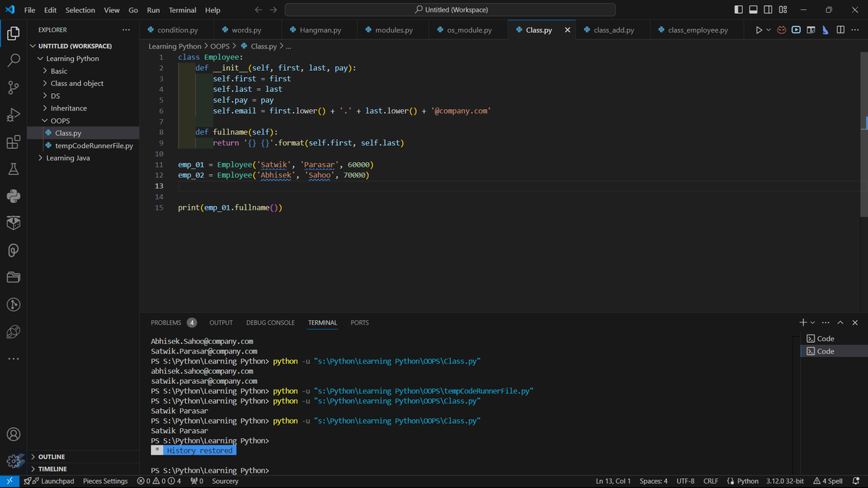
Task: Click the orange cat face editor icon
Action: 781,30
